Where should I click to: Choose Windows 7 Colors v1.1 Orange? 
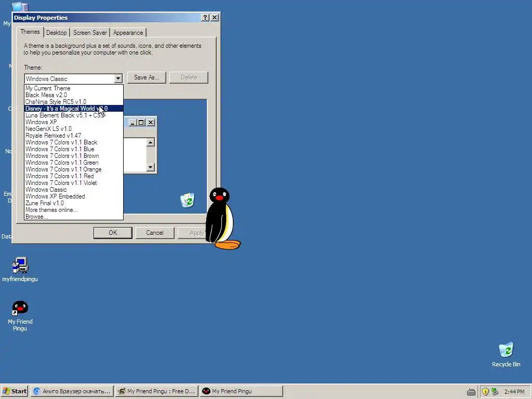pyautogui.click(x=74, y=169)
